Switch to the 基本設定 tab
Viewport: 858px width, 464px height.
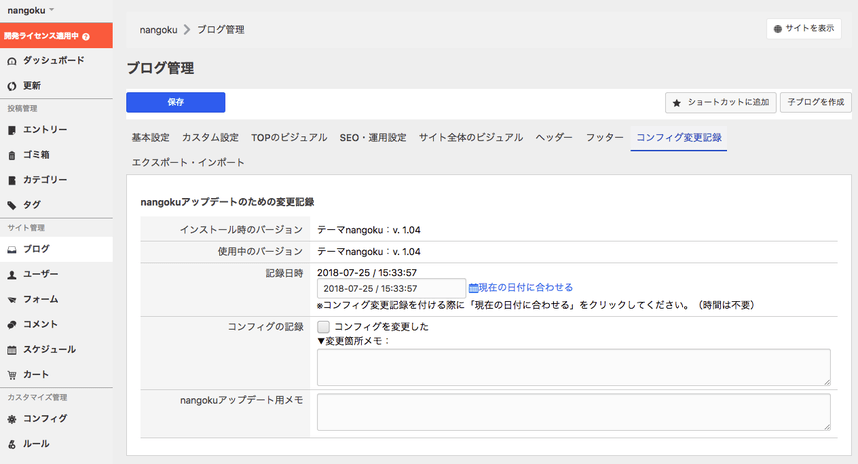coord(150,137)
